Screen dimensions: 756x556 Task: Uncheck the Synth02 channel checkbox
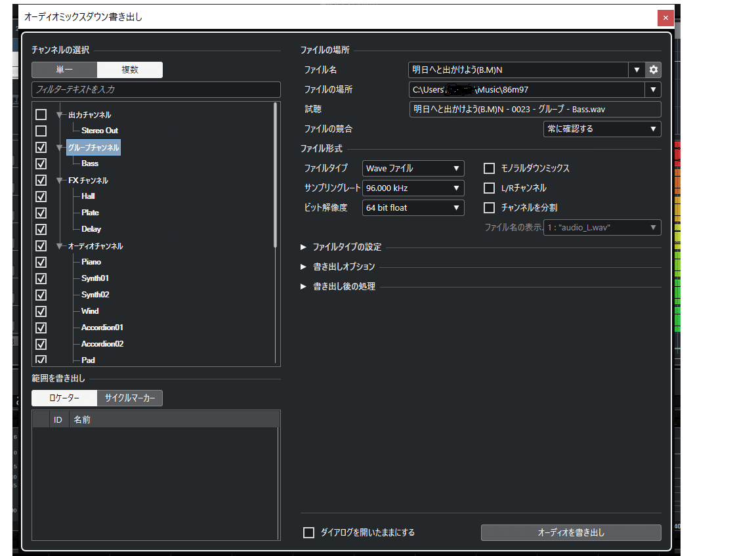[41, 295]
